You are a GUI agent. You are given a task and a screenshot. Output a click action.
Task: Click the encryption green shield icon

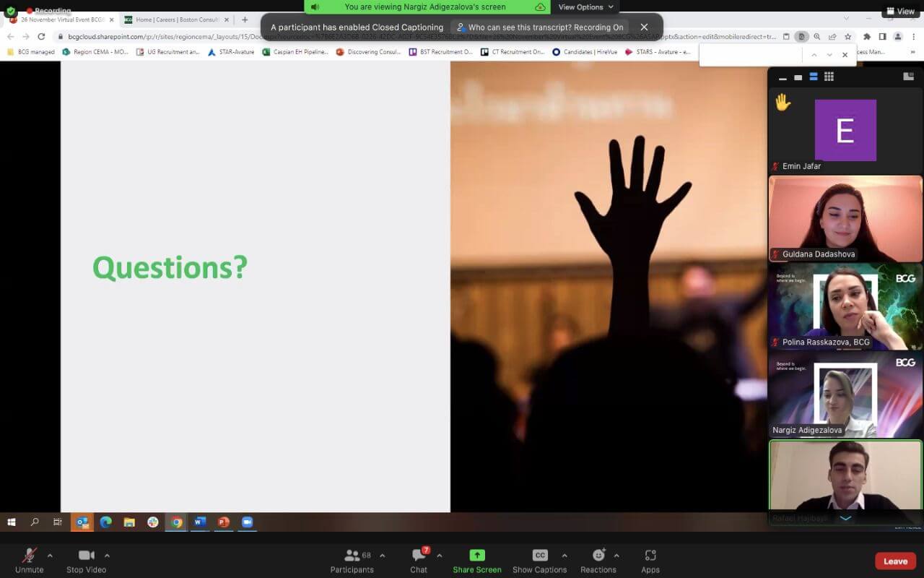coord(11,11)
